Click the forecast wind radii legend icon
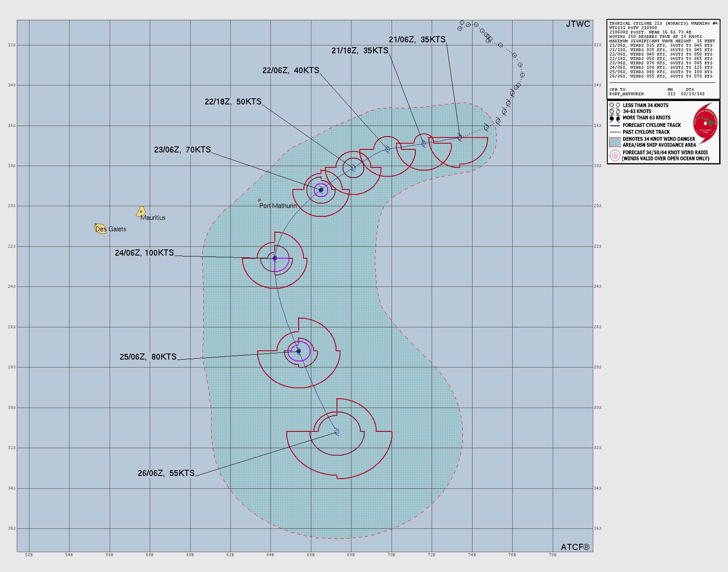This screenshot has height=572, width=728. tap(615, 156)
